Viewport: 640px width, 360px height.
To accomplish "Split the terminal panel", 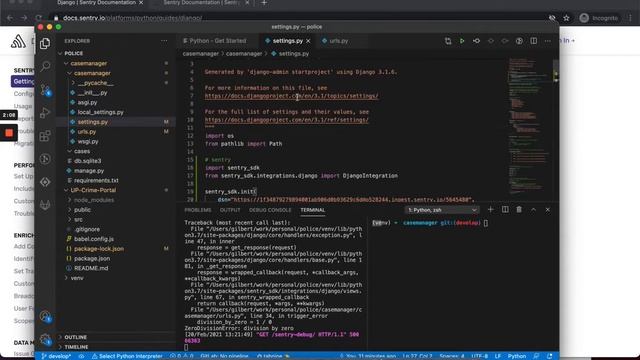I will [x=505, y=209].
